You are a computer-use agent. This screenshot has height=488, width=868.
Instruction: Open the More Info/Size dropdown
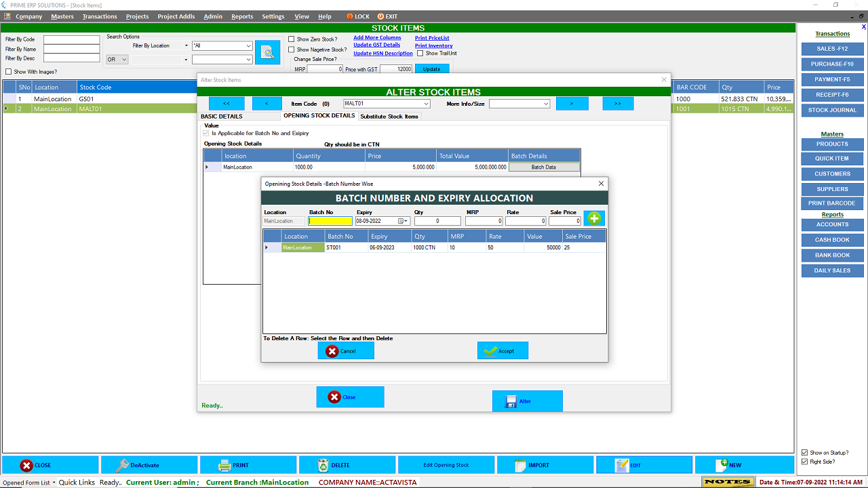(545, 104)
